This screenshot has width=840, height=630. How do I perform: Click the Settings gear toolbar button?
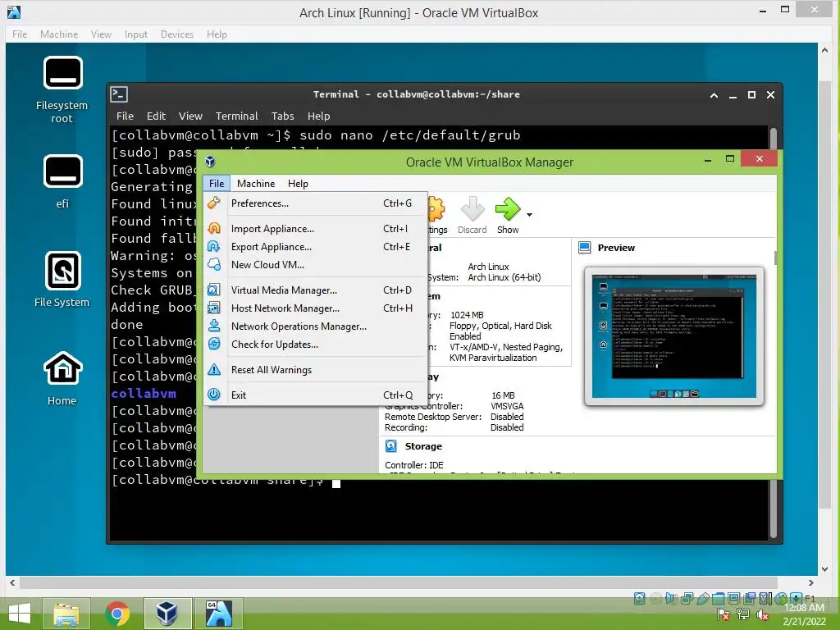[x=436, y=216]
